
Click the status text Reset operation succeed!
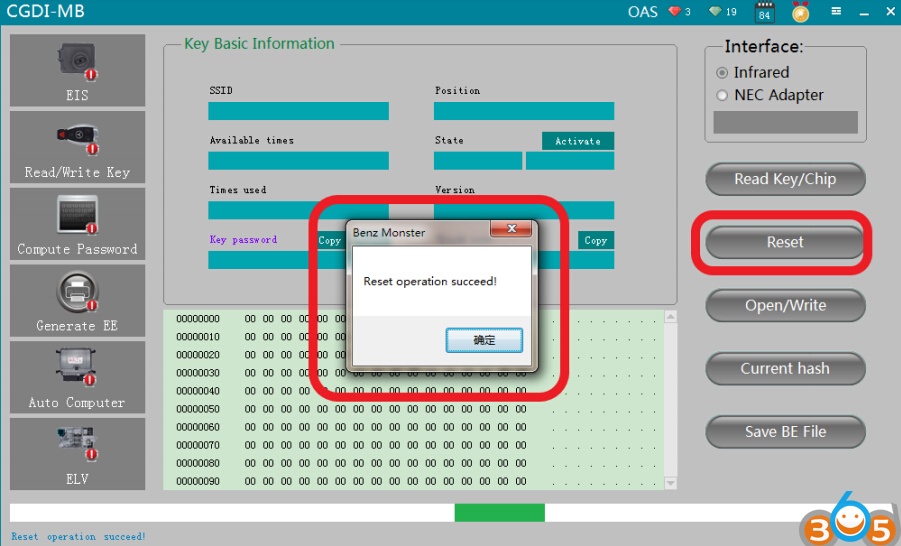point(78,537)
